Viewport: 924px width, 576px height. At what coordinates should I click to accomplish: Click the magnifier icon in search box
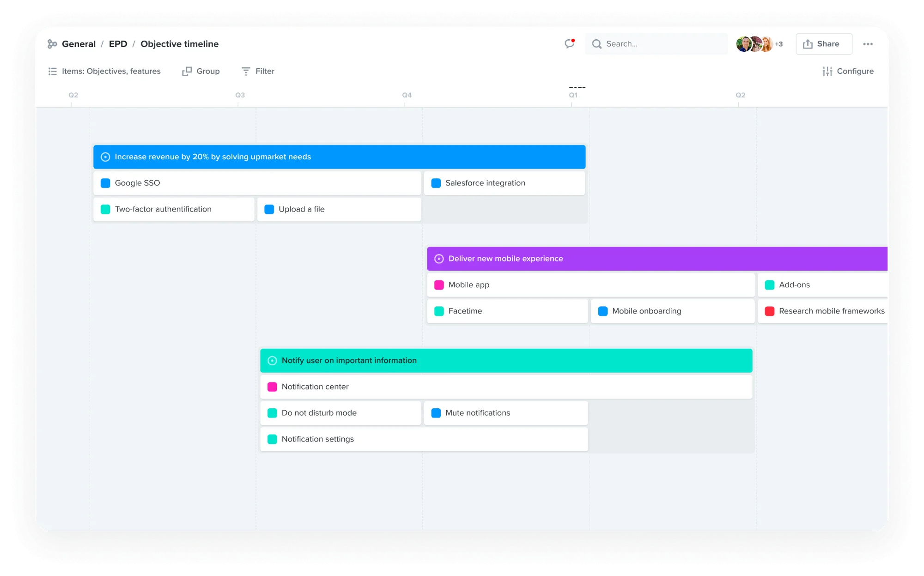(597, 44)
